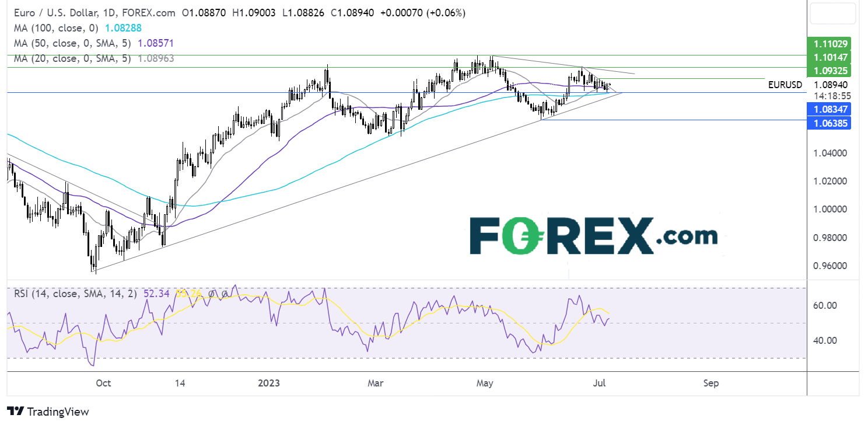Select the 1.06385 price label

pos(831,123)
